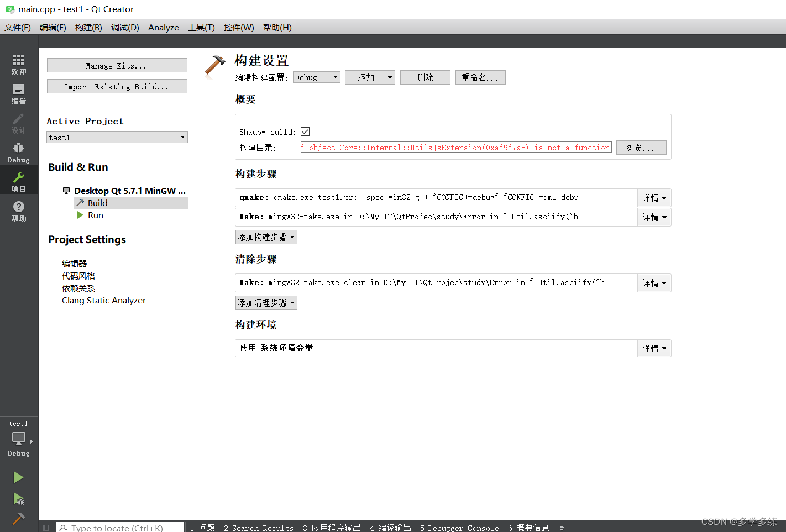The image size is (786, 532).
Task: Expand 详情 details for qmake step
Action: click(654, 198)
